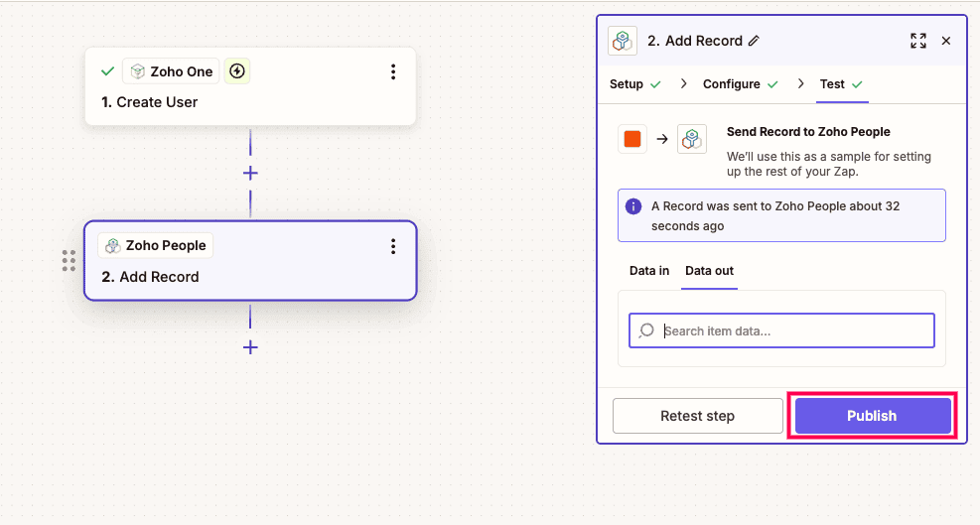The width and height of the screenshot is (980, 525).
Task: Click the lightning bolt trigger icon
Action: coord(236,71)
